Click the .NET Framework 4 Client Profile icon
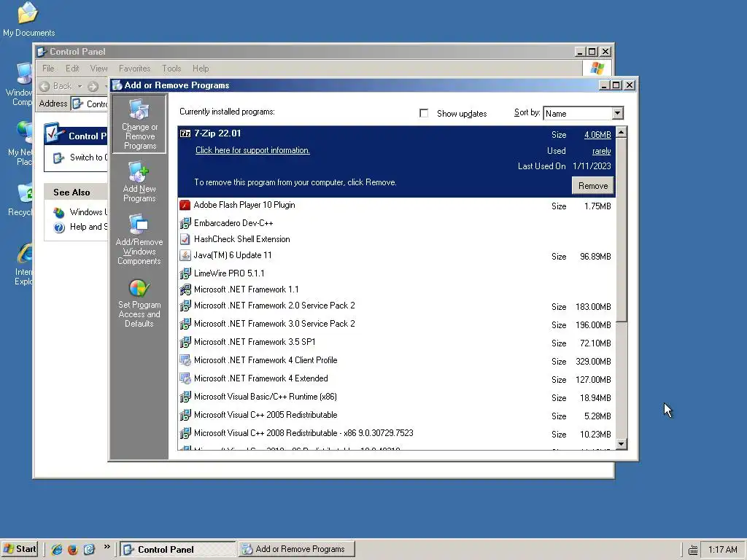This screenshot has height=560, width=747. click(x=185, y=360)
